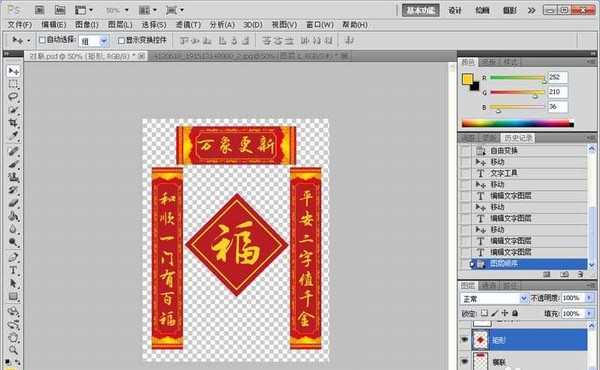This screenshot has width=600, height=370.
Task: Click the R channel color slider
Action: pos(518,77)
